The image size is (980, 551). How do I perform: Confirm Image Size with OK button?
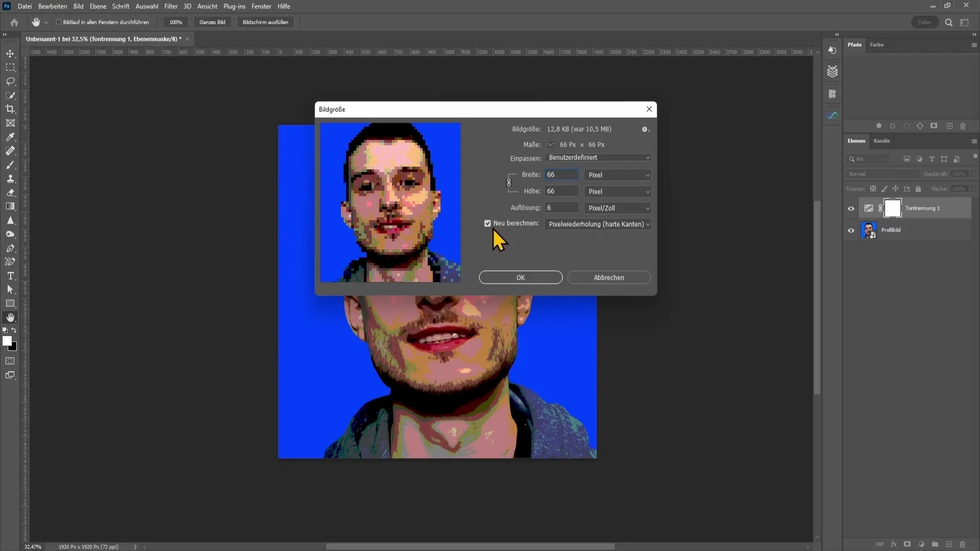(x=521, y=278)
